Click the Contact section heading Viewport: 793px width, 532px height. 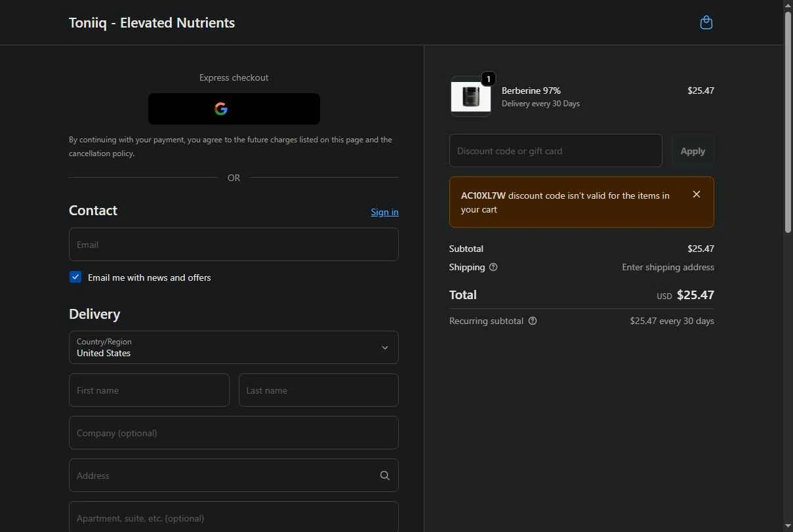93,211
